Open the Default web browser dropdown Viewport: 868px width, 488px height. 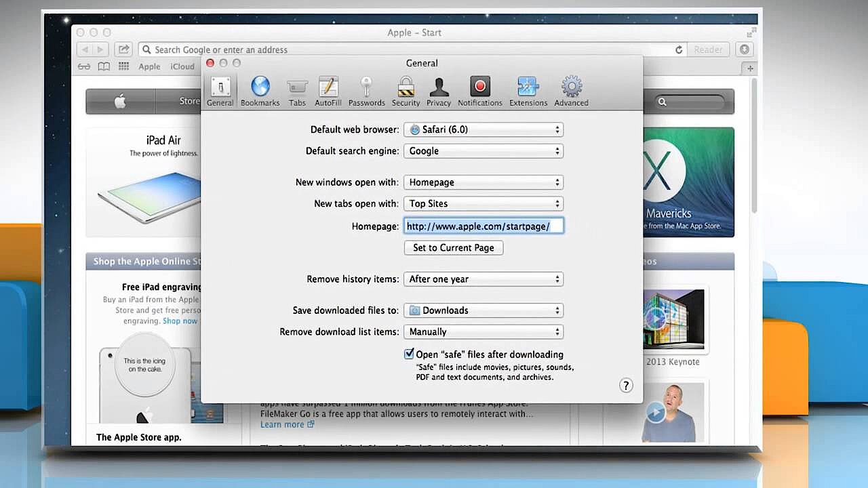coord(484,129)
